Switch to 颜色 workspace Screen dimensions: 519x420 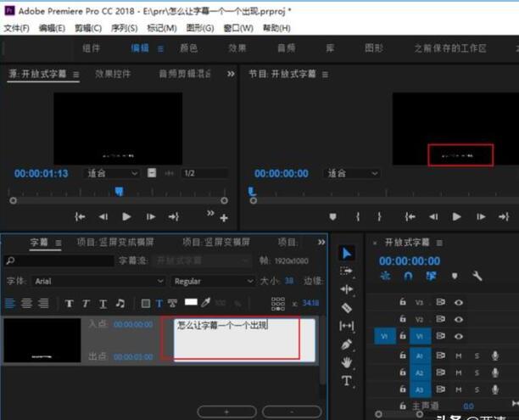[188, 48]
